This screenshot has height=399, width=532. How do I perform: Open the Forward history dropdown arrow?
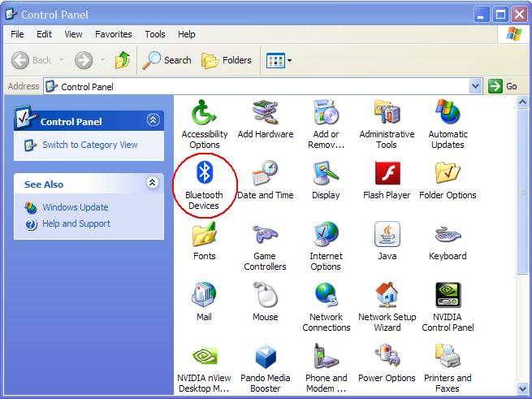102,60
